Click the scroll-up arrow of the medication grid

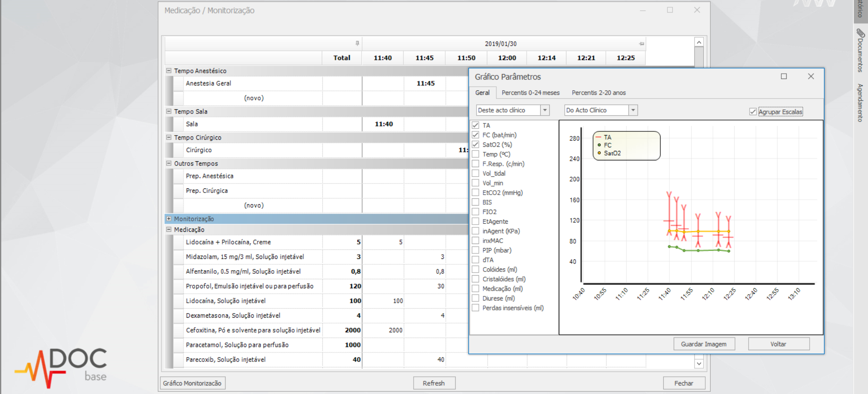pos(699,42)
